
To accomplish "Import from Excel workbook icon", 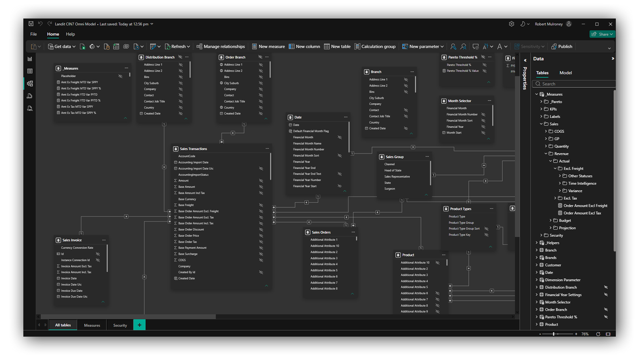I will 83,47.
